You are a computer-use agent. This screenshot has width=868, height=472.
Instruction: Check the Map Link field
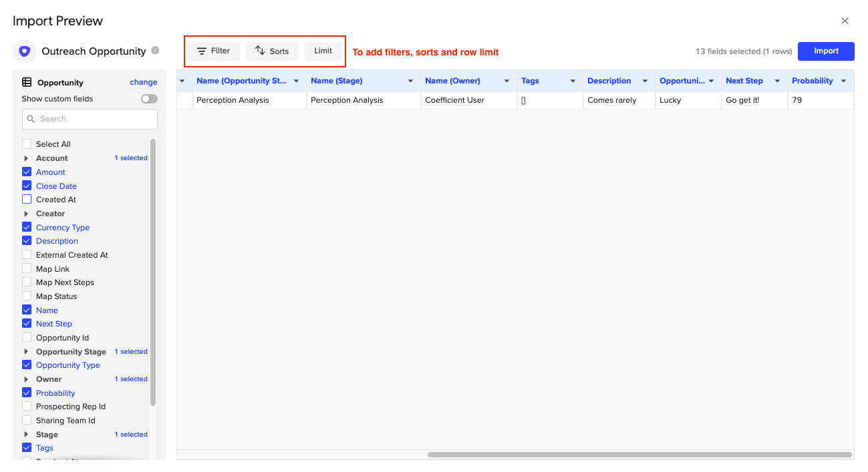click(x=27, y=268)
